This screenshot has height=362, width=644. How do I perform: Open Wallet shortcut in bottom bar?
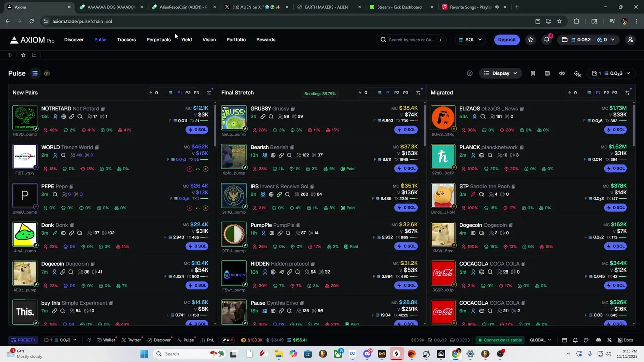[x=106, y=340]
